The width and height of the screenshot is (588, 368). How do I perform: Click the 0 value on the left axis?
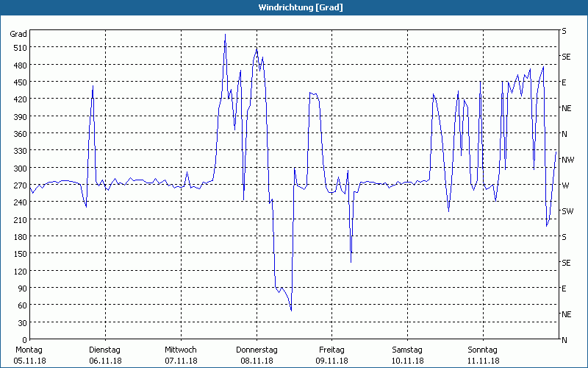click(x=24, y=340)
